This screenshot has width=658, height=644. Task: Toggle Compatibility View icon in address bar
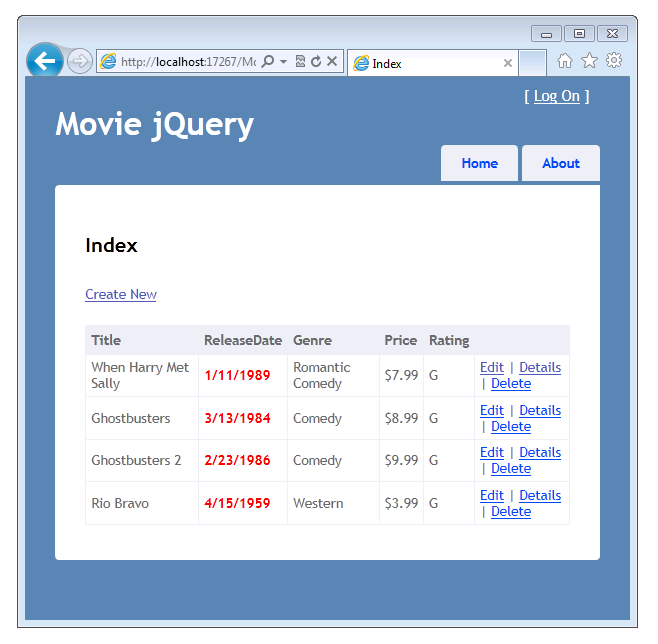(x=300, y=62)
